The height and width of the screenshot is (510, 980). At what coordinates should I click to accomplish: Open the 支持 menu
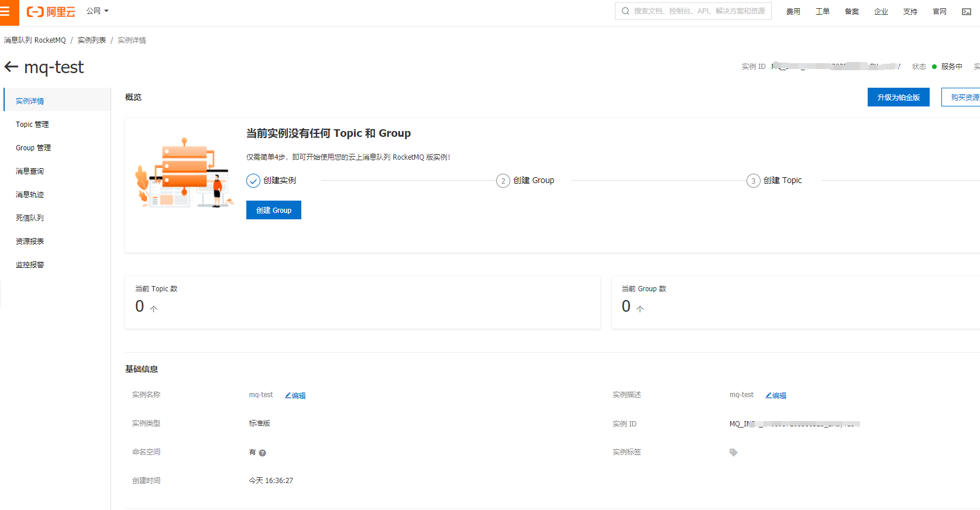tap(910, 12)
